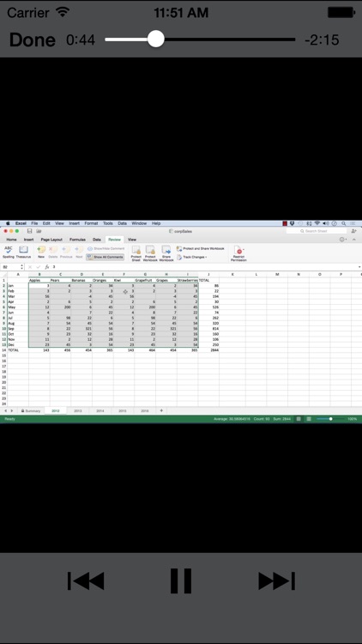Select Protect and Share Workbook
Image resolution: width=362 pixels, height=644 pixels.
[201, 248]
